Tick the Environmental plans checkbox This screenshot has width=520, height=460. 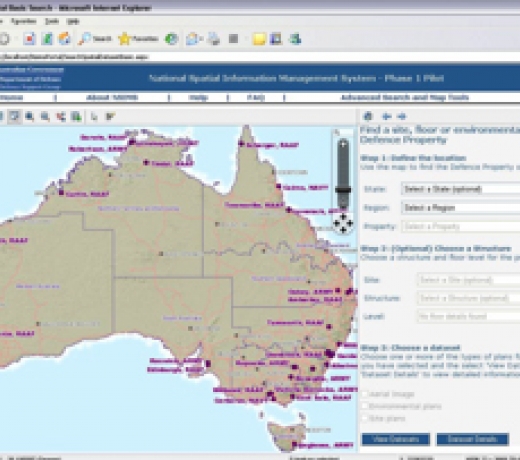[365, 406]
